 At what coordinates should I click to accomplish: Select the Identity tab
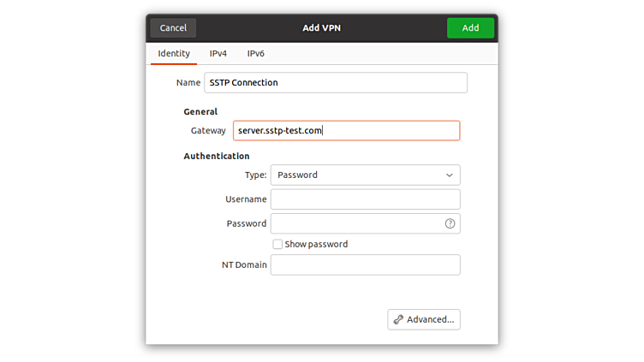[174, 53]
